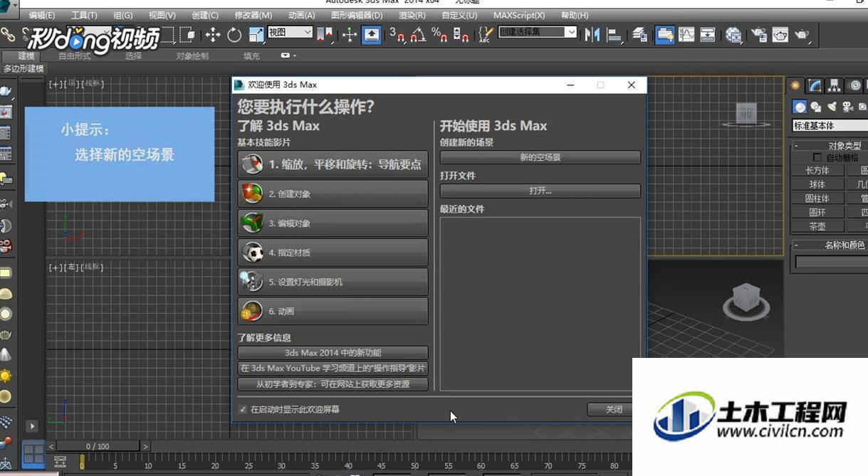Toggle the Graphite ribbon icon
Screen dimensions: 868x476
[664, 35]
